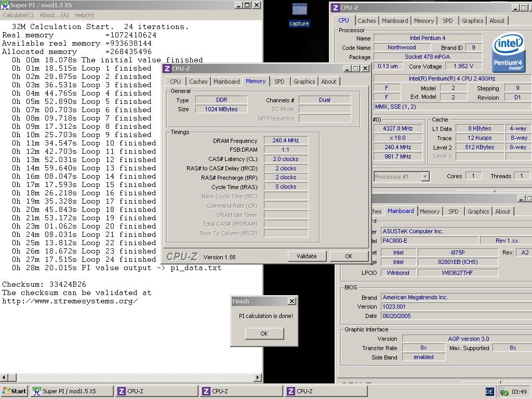Click the multiplier x 18.0 value
This screenshot has height=399, width=532.
tap(397, 138)
